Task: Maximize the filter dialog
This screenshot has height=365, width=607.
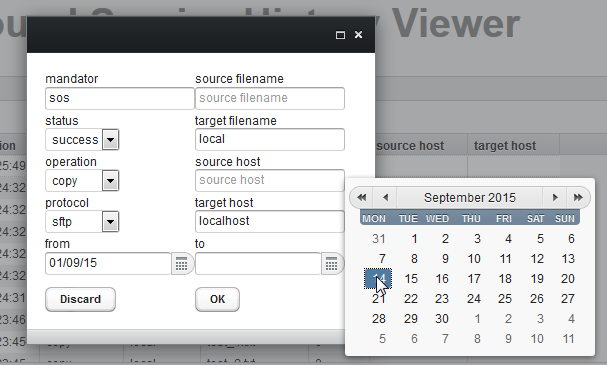Action: pos(340,35)
